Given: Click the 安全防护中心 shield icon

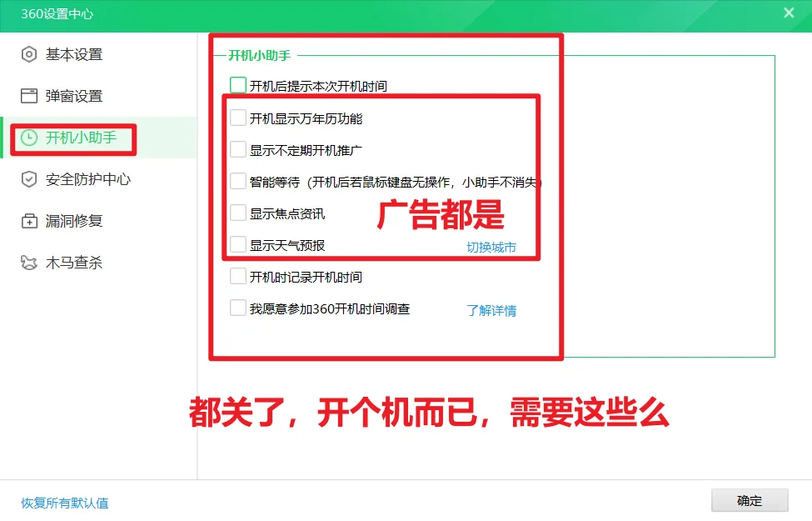Looking at the screenshot, I should pyautogui.click(x=29, y=179).
